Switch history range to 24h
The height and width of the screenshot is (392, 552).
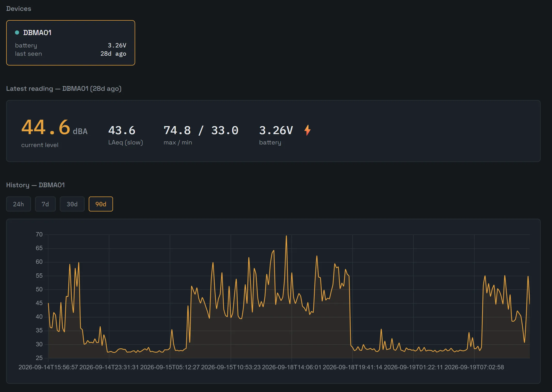tap(19, 204)
